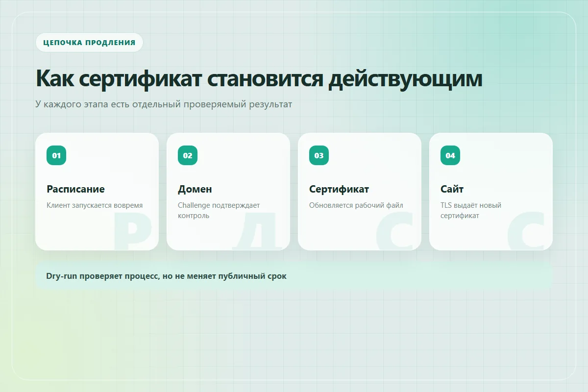The width and height of the screenshot is (588, 392).
Task: Click the 01 step badge
Action: coord(56,155)
